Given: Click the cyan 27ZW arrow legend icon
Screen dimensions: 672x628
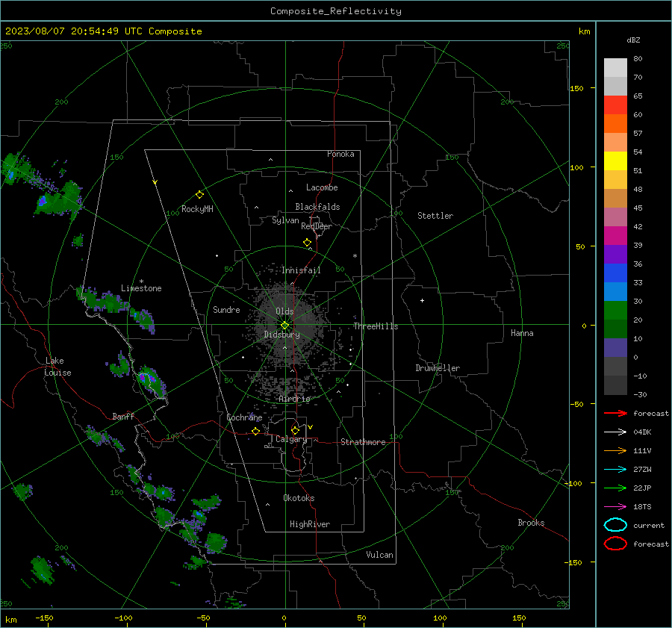Looking at the screenshot, I should (615, 470).
